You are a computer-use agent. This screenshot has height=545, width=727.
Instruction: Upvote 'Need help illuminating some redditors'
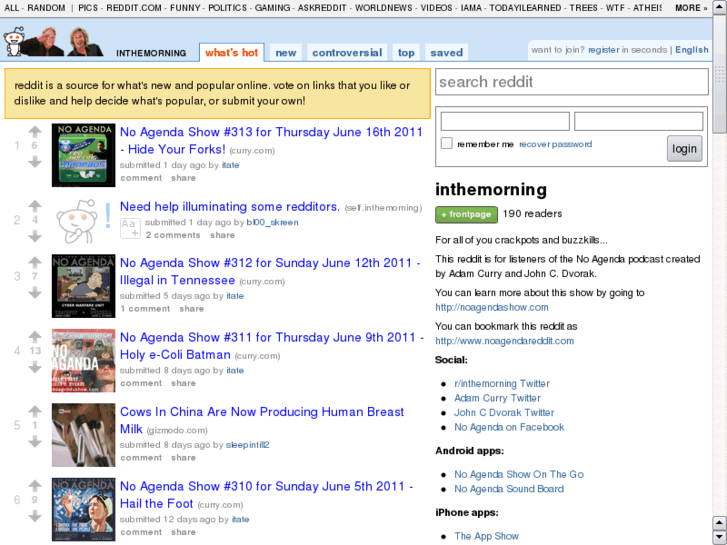tap(35, 206)
